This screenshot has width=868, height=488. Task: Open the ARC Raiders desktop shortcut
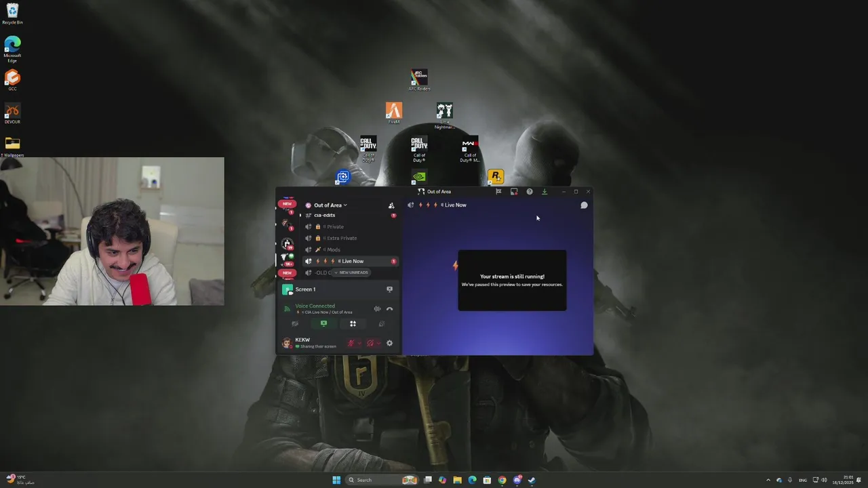[419, 80]
